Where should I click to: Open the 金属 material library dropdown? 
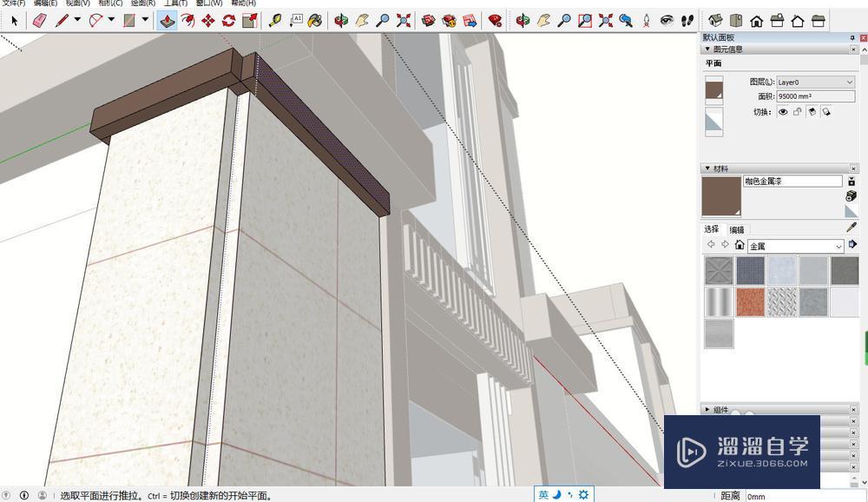(795, 246)
